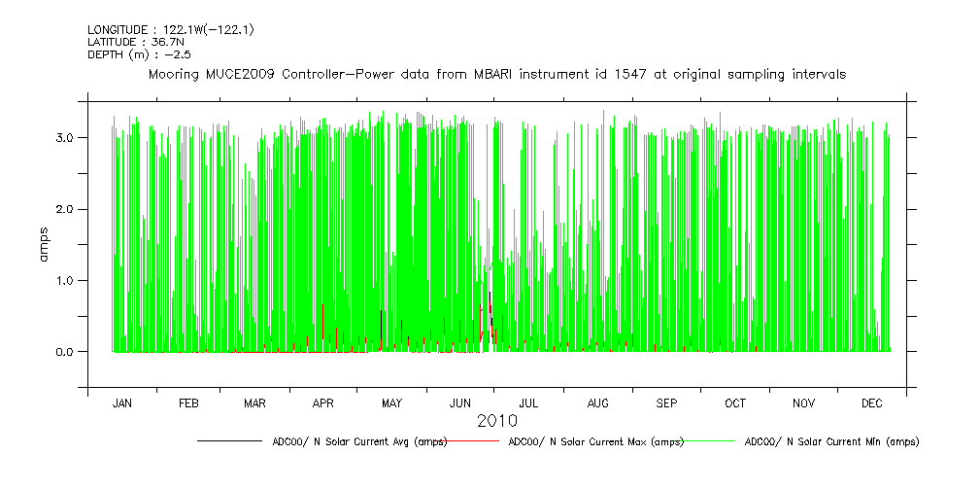Click the 2010 year label below the axis
This screenshot has width=980, height=490.
(496, 421)
